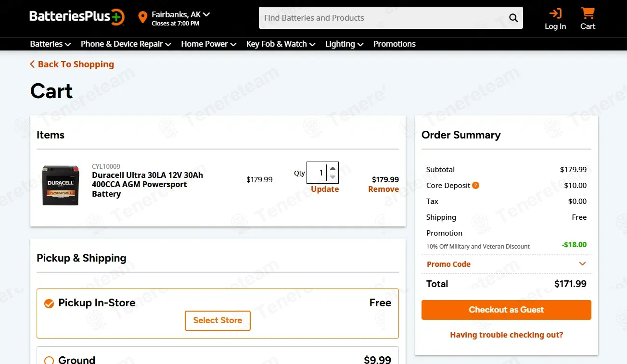This screenshot has height=364, width=627.
Task: Click the quantity input field
Action: tap(317, 173)
